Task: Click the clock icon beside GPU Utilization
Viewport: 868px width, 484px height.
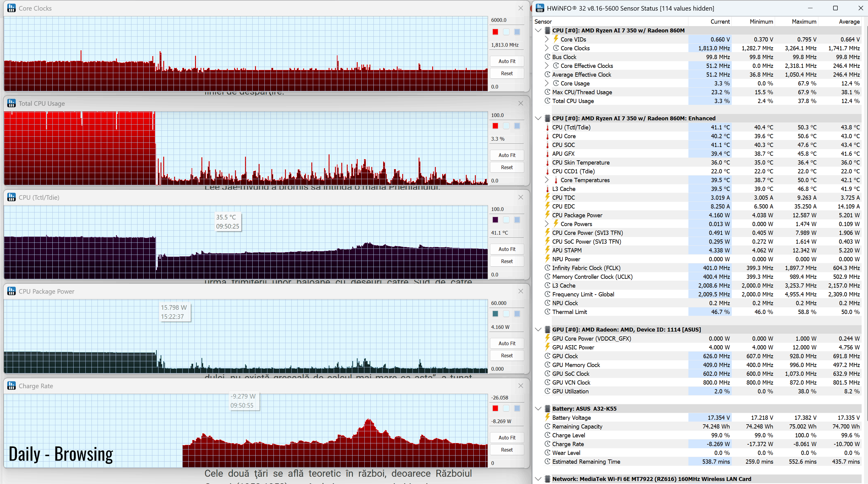Action: pyautogui.click(x=547, y=391)
